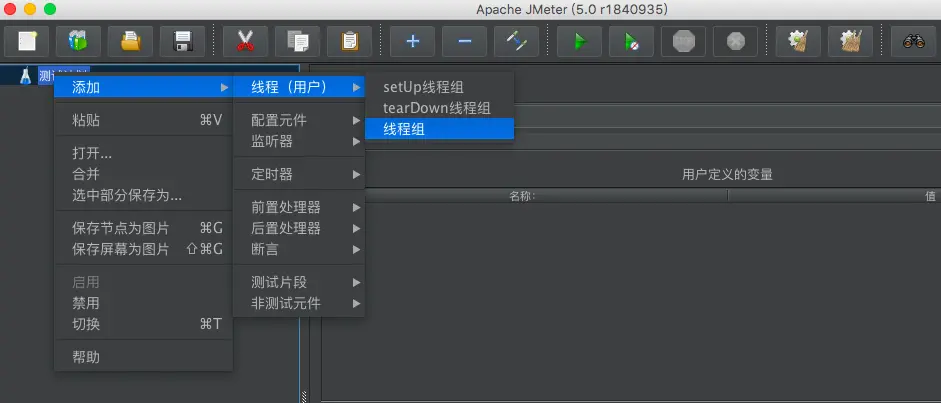Expand the 定时器 submenu
The height and width of the screenshot is (403, 941).
(299, 175)
